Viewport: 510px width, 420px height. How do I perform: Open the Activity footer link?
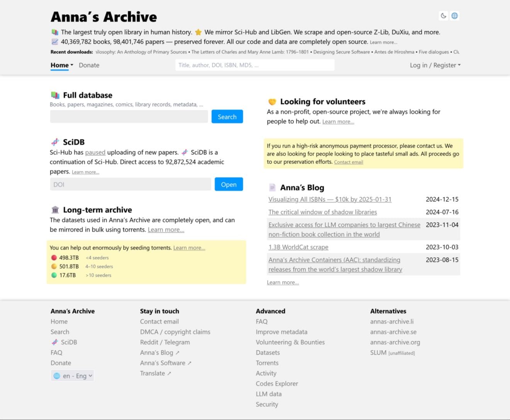pyautogui.click(x=266, y=374)
